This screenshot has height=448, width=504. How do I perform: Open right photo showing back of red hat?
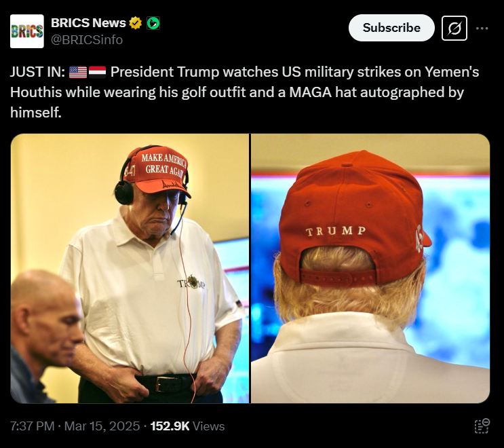tap(370, 268)
